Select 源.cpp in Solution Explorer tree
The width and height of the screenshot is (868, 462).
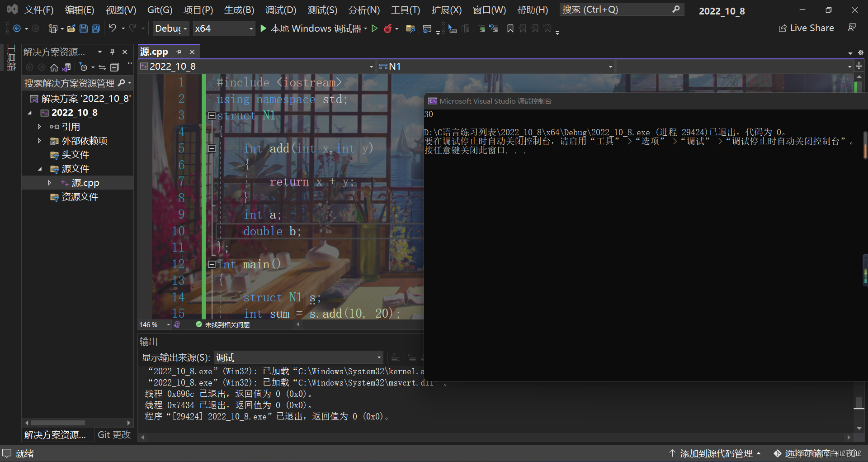(85, 183)
